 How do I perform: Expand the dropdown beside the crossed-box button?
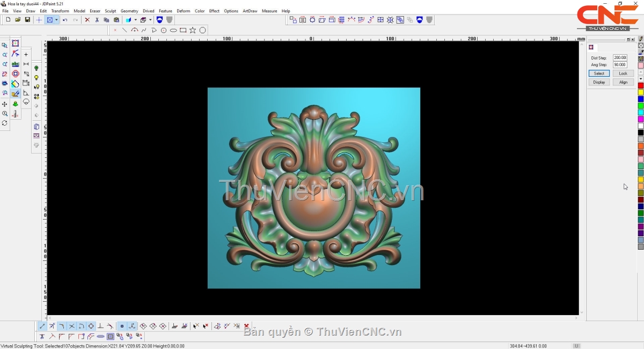tap(56, 20)
